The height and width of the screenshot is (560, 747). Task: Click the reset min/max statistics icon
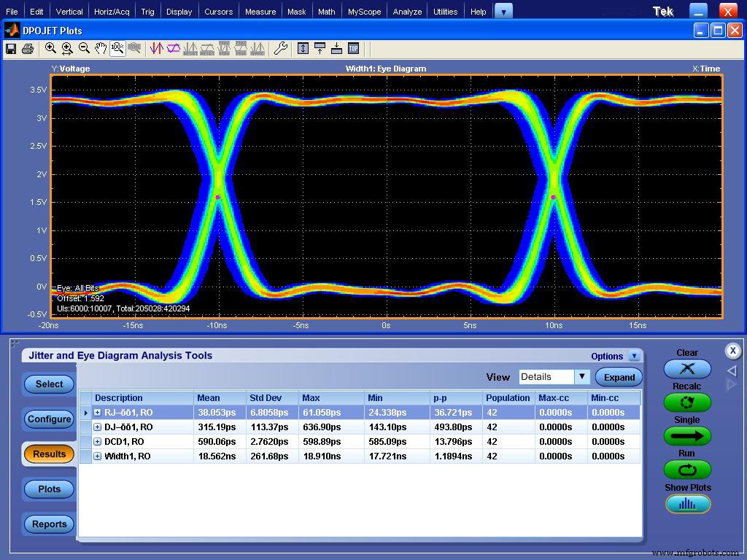click(190, 48)
